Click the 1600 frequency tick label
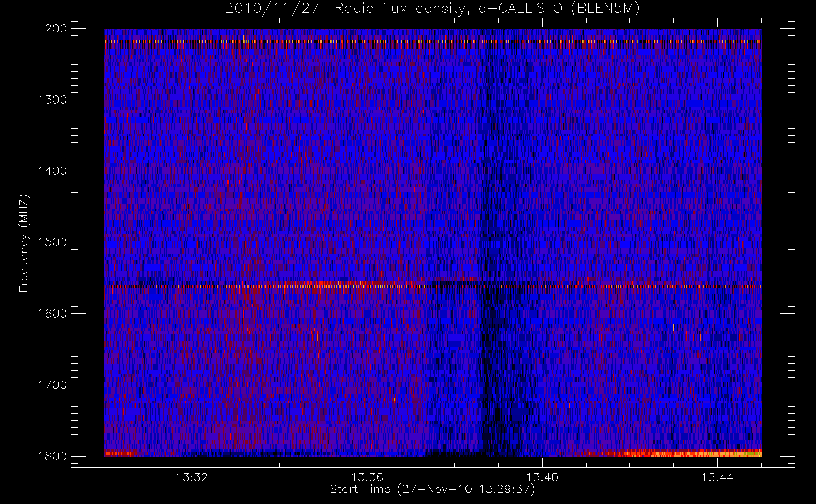This screenshot has width=816, height=504. tap(52, 313)
